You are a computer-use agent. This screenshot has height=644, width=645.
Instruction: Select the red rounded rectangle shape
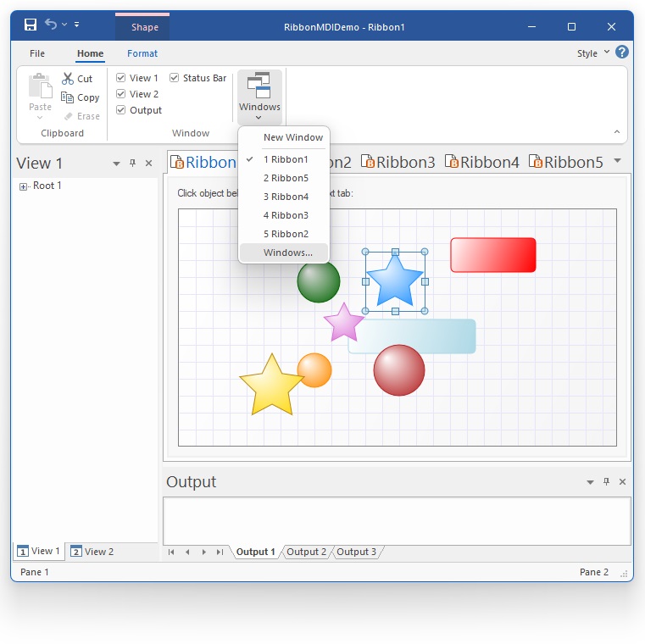(492, 255)
